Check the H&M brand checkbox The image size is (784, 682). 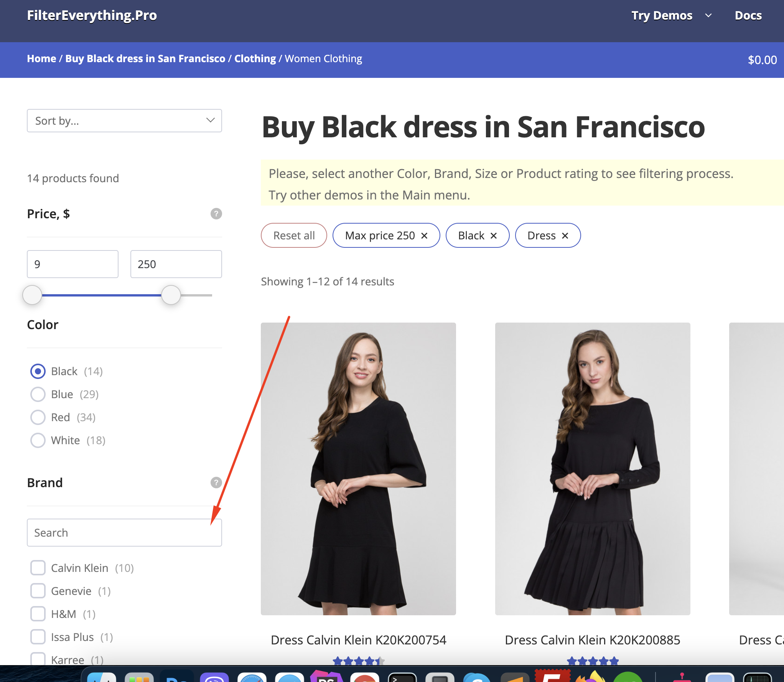pos(38,614)
